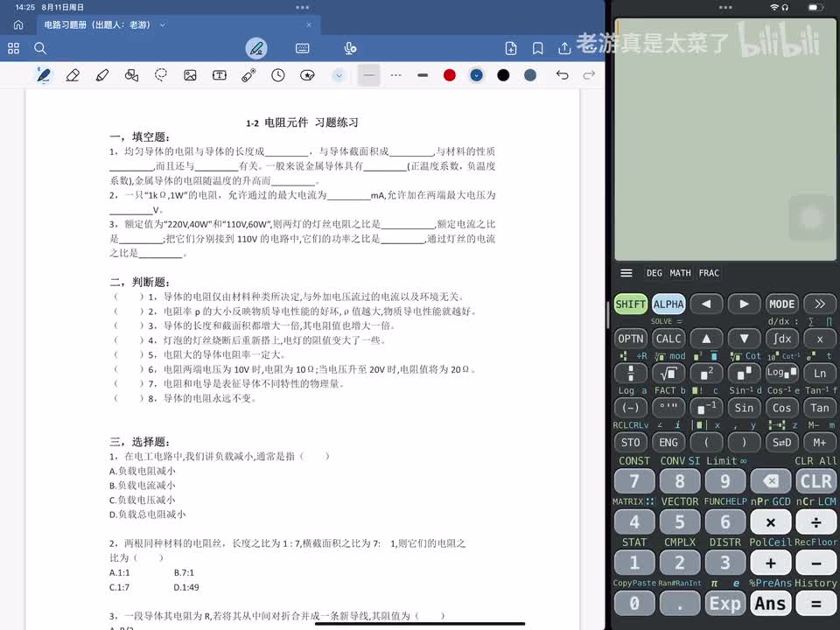The image size is (840, 630).
Task: Close the 电路习题册 tab
Action: [x=309, y=24]
